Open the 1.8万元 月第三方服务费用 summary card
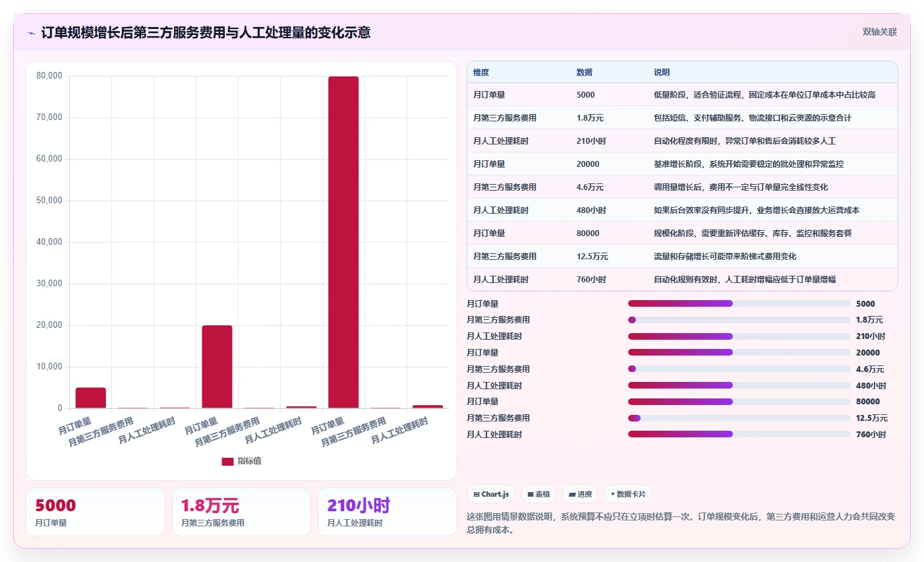Image resolution: width=924 pixels, height=562 pixels. click(x=241, y=512)
